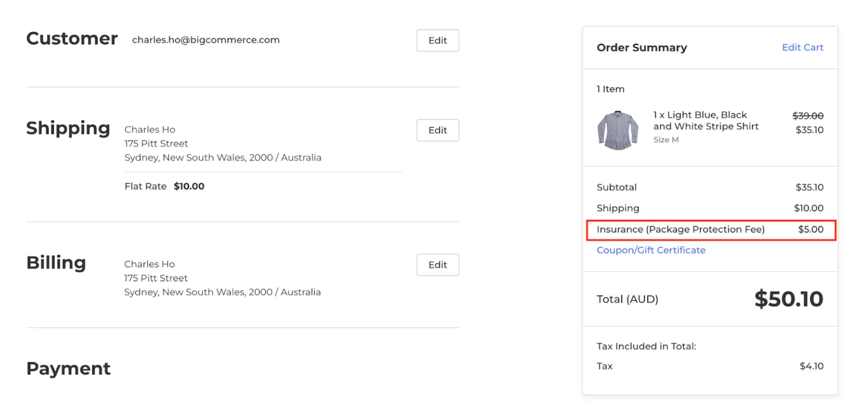The width and height of the screenshot is (868, 419).
Task: Click the striped shirt product thumbnail
Action: [x=618, y=130]
